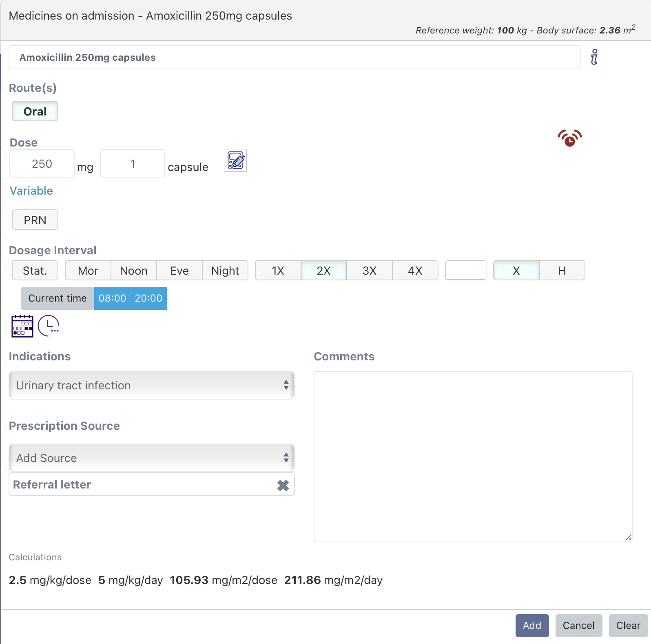Click the drug information icon
Image resolution: width=651 pixels, height=644 pixels.
click(x=594, y=57)
